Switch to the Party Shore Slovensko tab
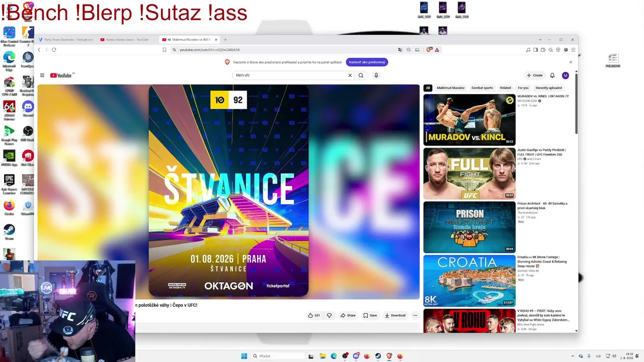Screen dimensions: 644x362 coord(66,40)
